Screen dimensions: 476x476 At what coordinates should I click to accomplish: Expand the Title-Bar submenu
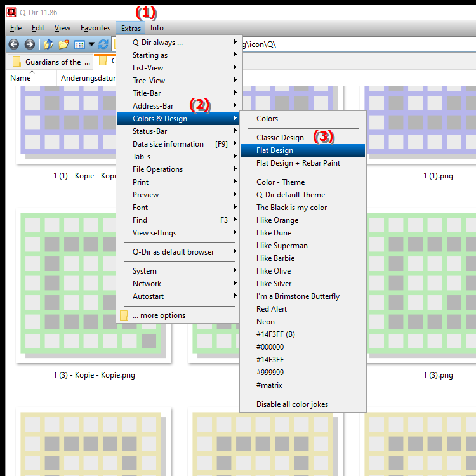point(178,93)
